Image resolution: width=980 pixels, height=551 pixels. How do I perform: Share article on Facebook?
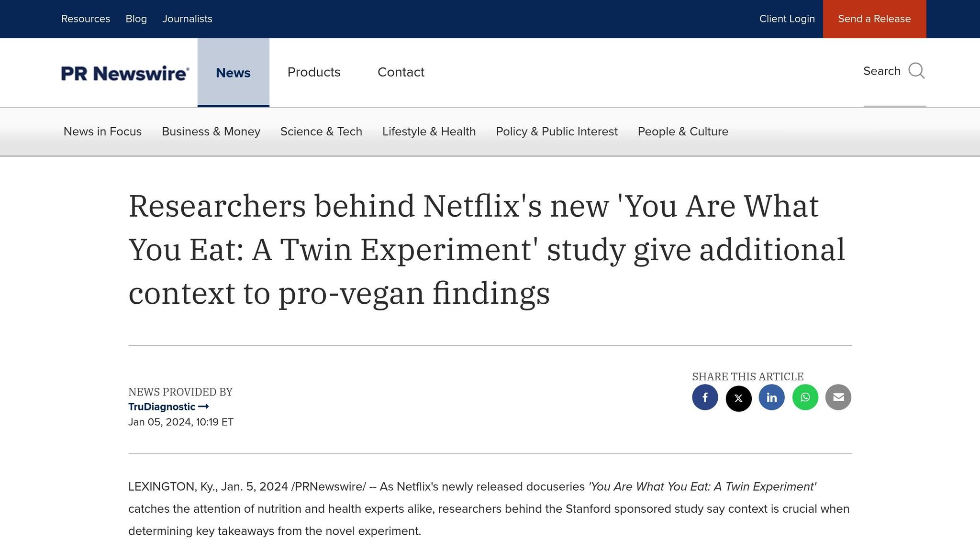point(705,397)
